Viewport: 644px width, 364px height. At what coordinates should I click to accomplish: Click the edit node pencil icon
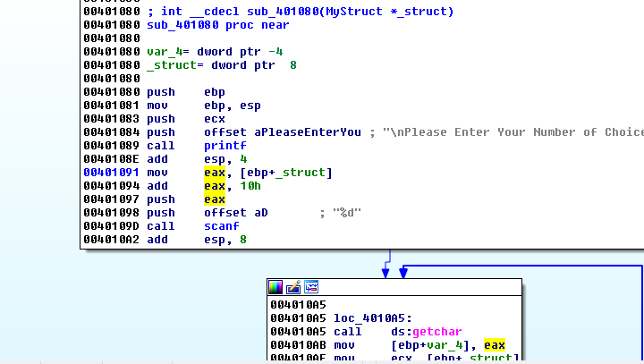click(x=293, y=287)
